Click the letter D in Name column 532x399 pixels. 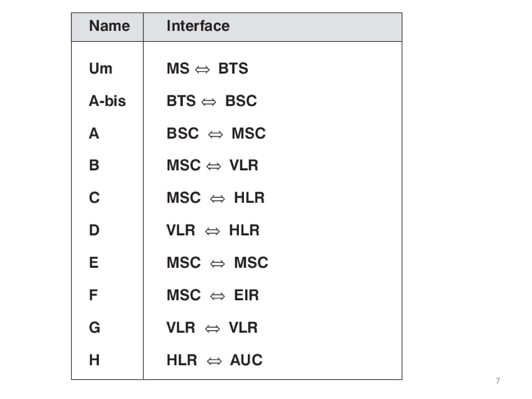pyautogui.click(x=94, y=230)
